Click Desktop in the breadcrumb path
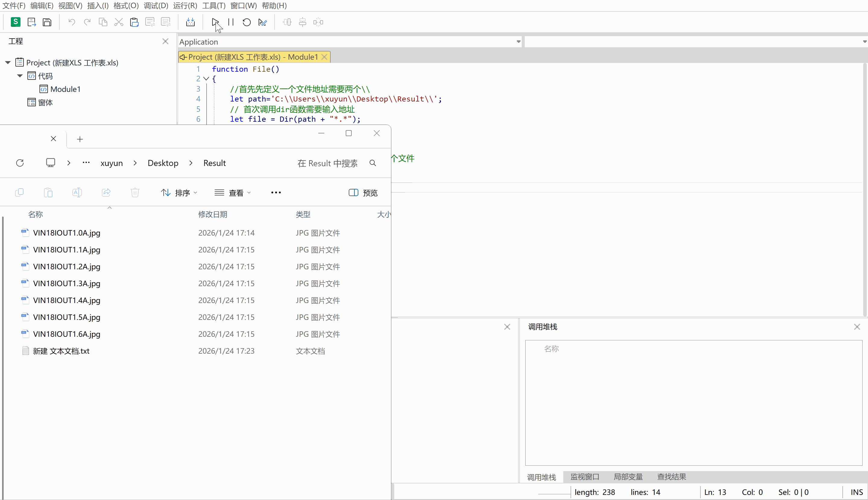 163,163
